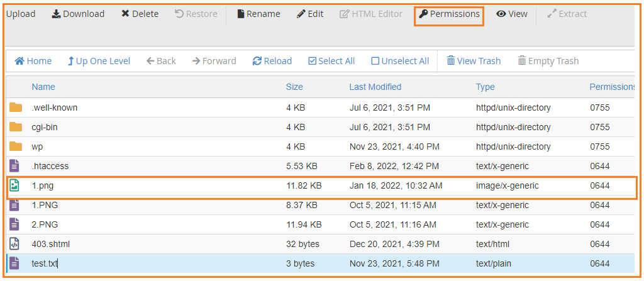The height and width of the screenshot is (281, 644).
Task: Sort by Size column header
Action: pyautogui.click(x=294, y=87)
